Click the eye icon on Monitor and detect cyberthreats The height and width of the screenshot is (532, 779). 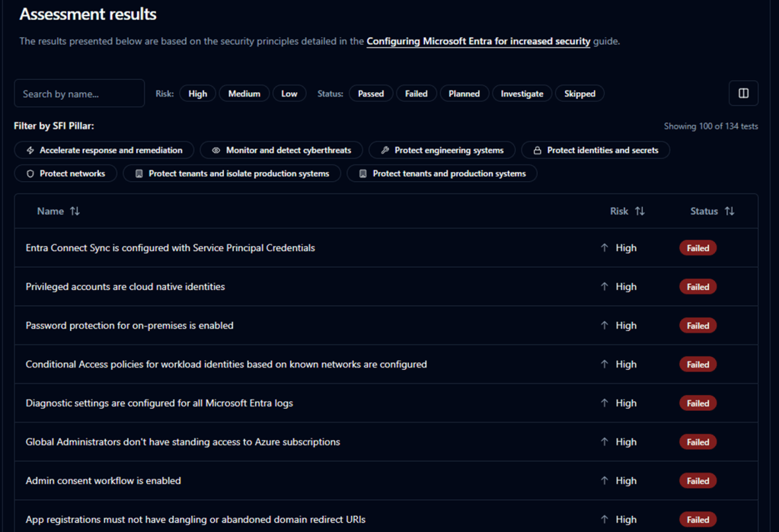[x=216, y=151]
